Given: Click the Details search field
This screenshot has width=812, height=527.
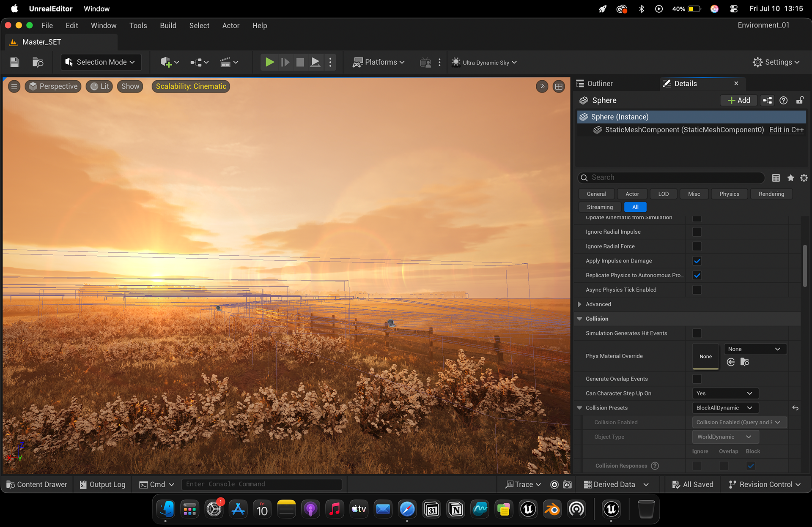Looking at the screenshot, I should (x=671, y=177).
